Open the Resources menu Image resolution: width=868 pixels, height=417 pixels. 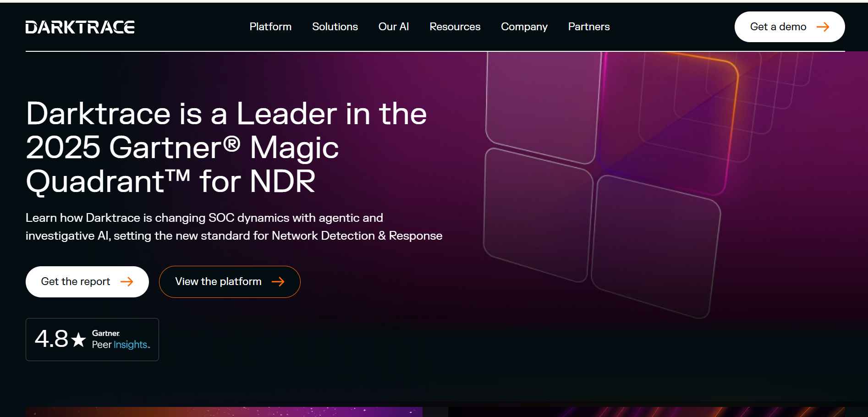click(x=455, y=27)
